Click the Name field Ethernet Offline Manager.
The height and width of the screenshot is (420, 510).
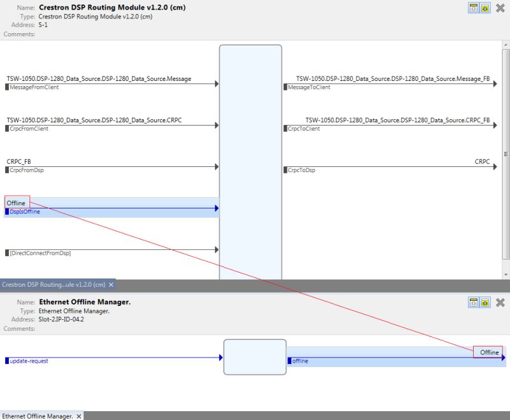point(85,302)
